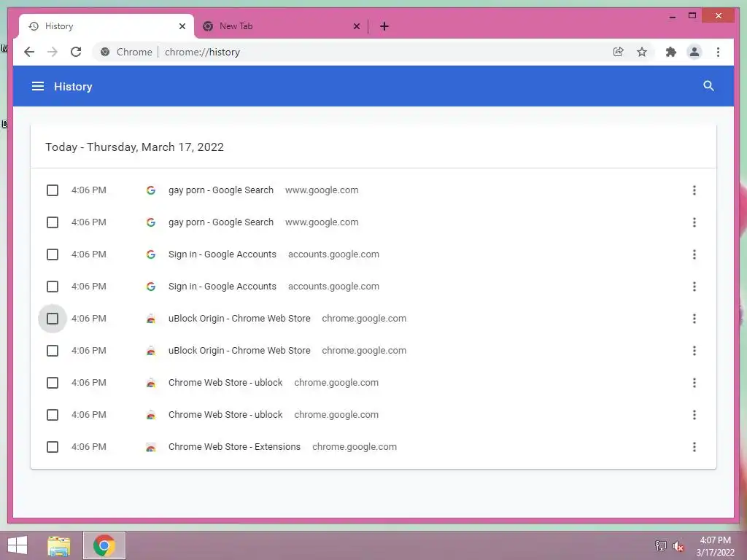Open the Chrome Web Store - Extensions link

point(234,447)
